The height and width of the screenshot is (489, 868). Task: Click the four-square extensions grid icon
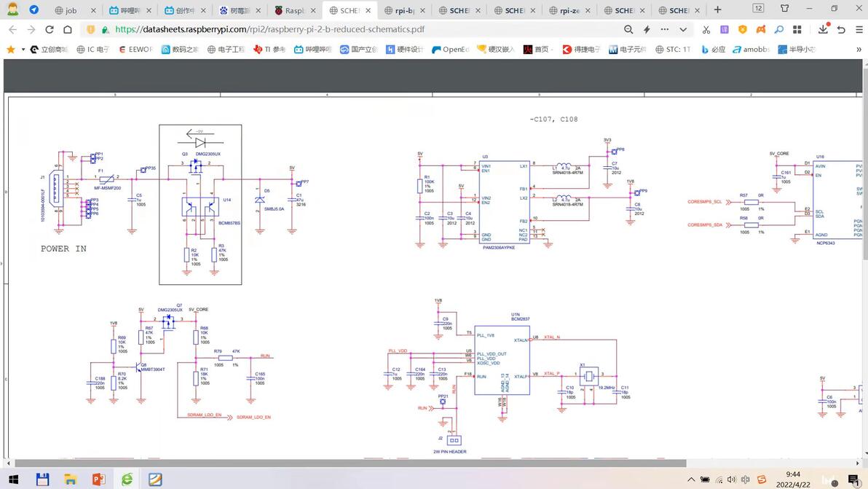point(797,30)
